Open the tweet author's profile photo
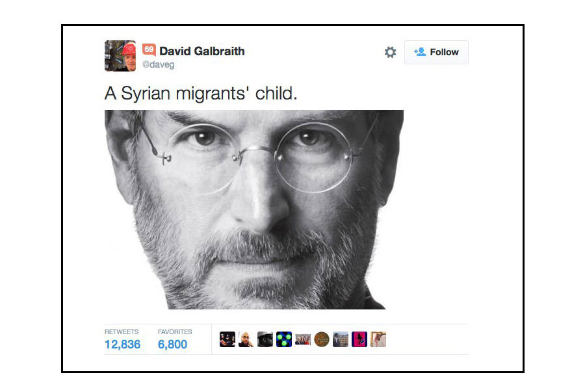 point(120,56)
